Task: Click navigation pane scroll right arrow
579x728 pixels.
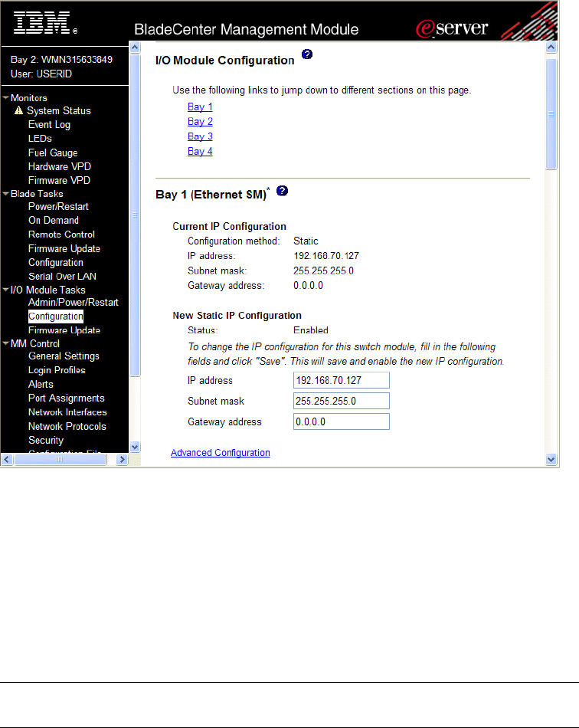Action: pos(122,460)
